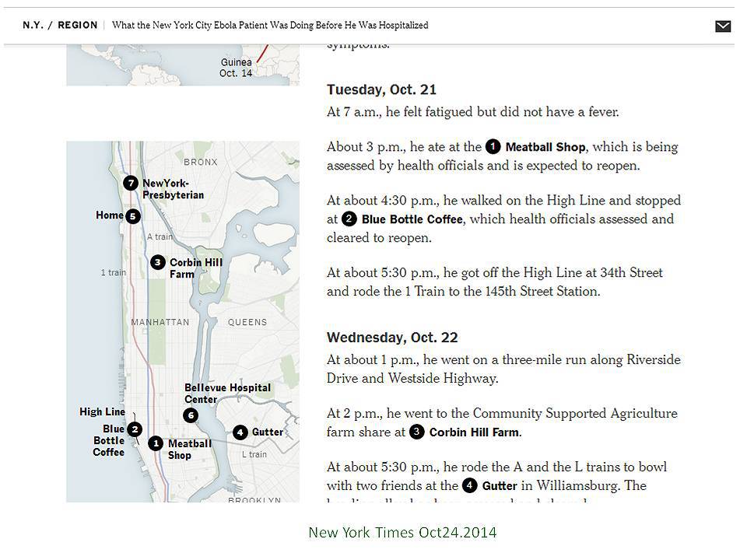Click the article headline in the header bar

[x=270, y=25]
